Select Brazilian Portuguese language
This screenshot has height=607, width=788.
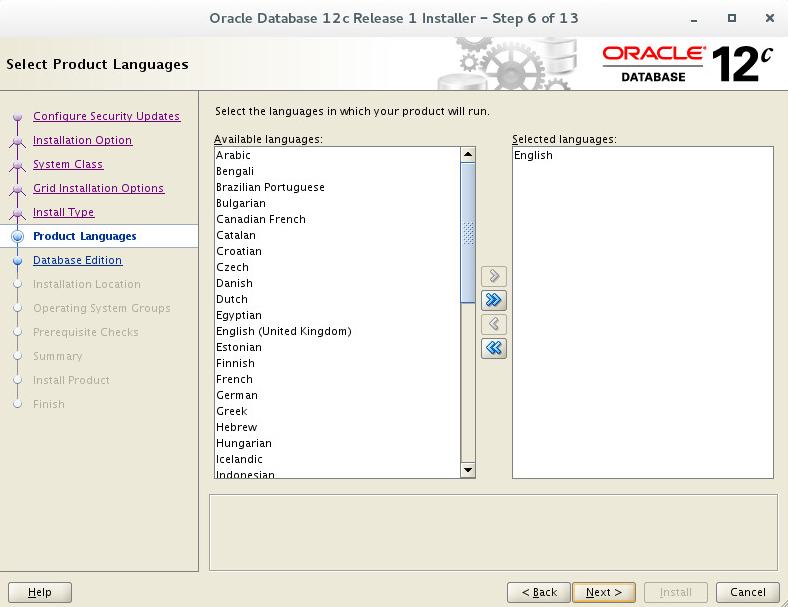(x=337, y=187)
